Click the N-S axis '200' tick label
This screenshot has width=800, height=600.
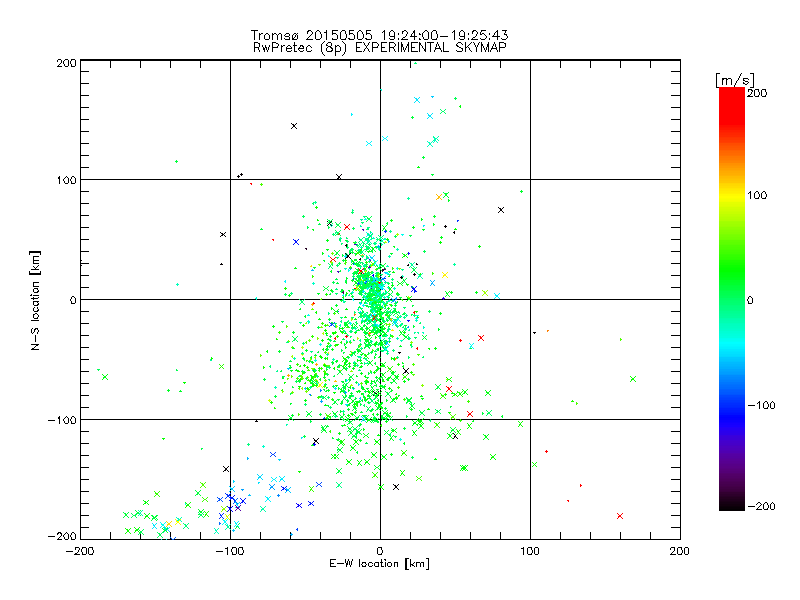pos(66,63)
